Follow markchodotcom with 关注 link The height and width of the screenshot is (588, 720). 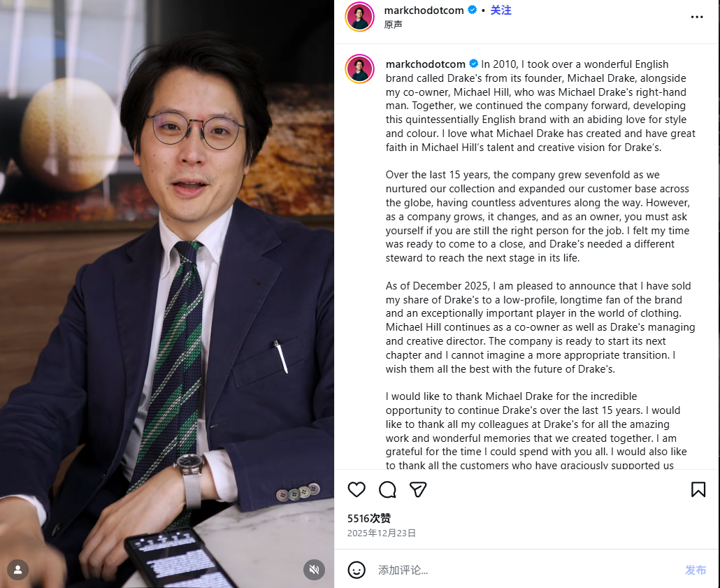501,10
